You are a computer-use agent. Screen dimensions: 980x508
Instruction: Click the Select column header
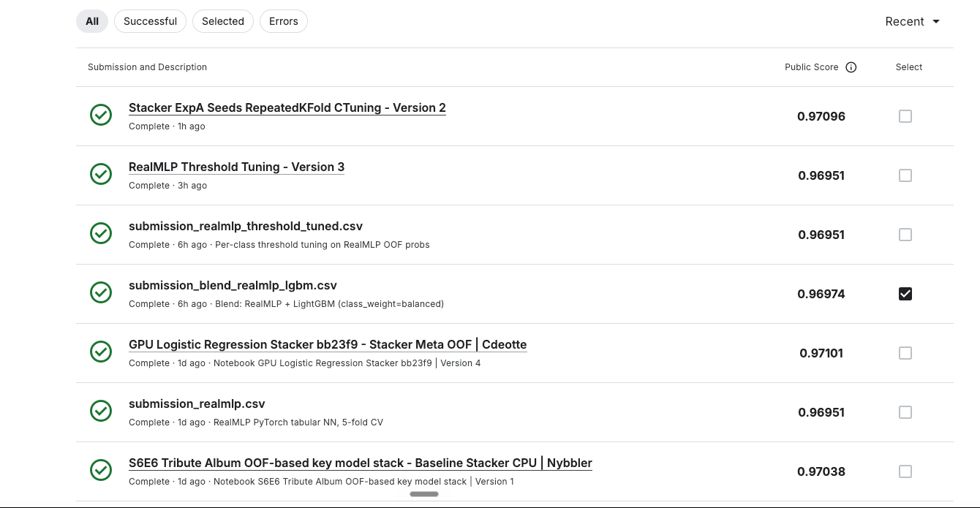click(x=909, y=67)
